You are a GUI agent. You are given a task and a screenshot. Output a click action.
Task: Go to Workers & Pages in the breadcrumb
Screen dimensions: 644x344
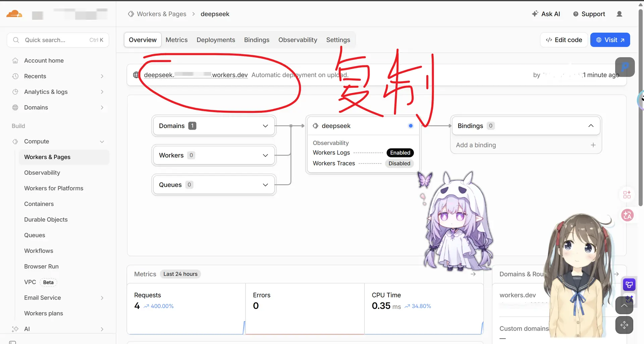click(x=161, y=14)
